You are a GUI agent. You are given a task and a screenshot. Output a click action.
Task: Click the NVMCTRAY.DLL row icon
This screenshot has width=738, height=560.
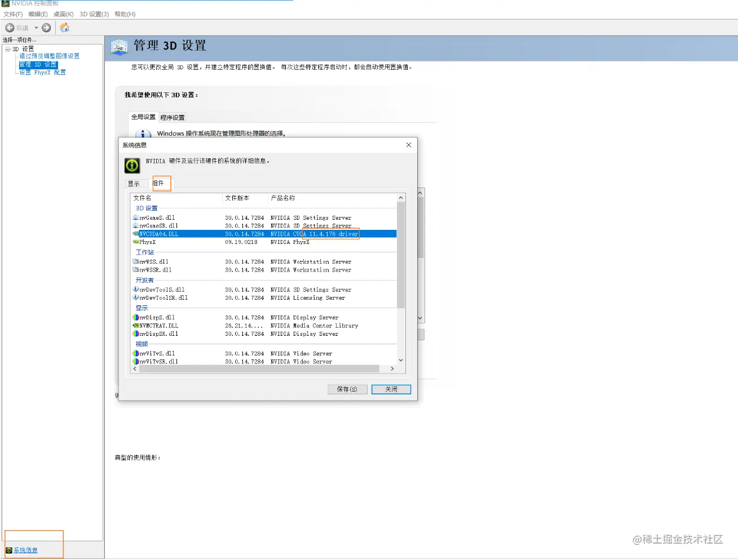pyautogui.click(x=135, y=325)
